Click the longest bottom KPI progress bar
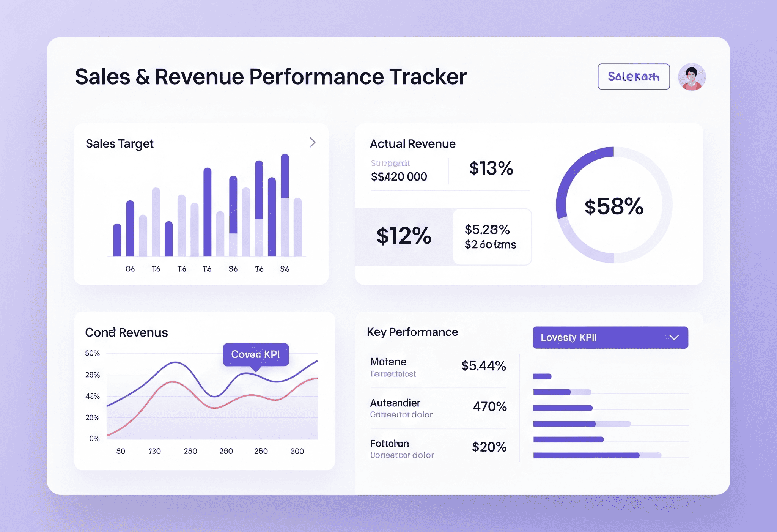777x532 pixels. 586,455
